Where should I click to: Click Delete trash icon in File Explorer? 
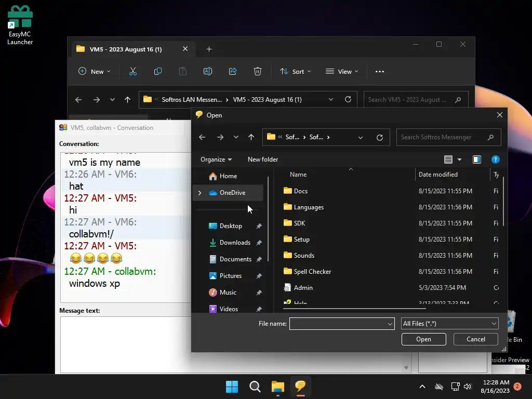tap(258, 71)
